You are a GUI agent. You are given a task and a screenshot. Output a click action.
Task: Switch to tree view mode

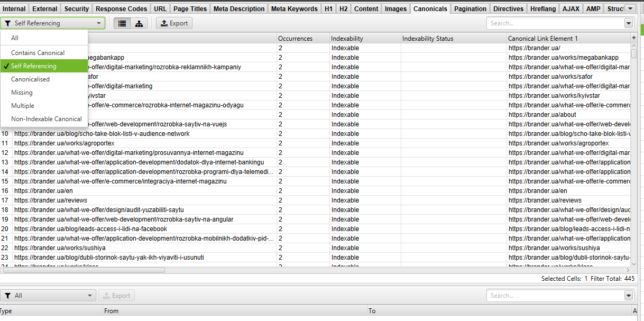pos(139,23)
